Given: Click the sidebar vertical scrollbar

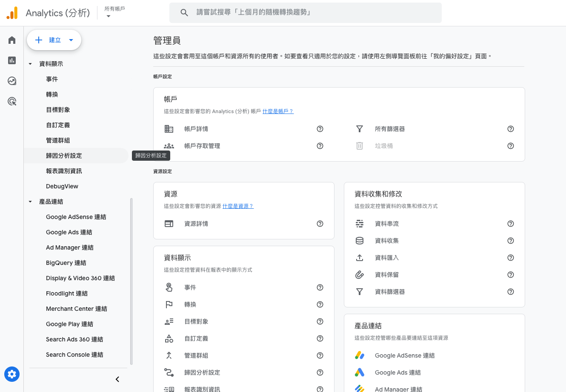Looking at the screenshot, I should click(x=131, y=281).
